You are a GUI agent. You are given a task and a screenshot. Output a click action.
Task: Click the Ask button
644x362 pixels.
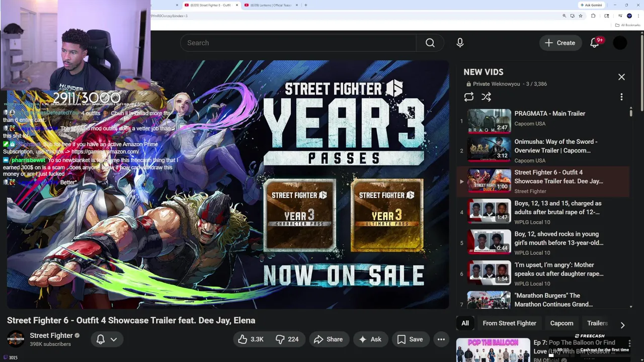pyautogui.click(x=370, y=339)
